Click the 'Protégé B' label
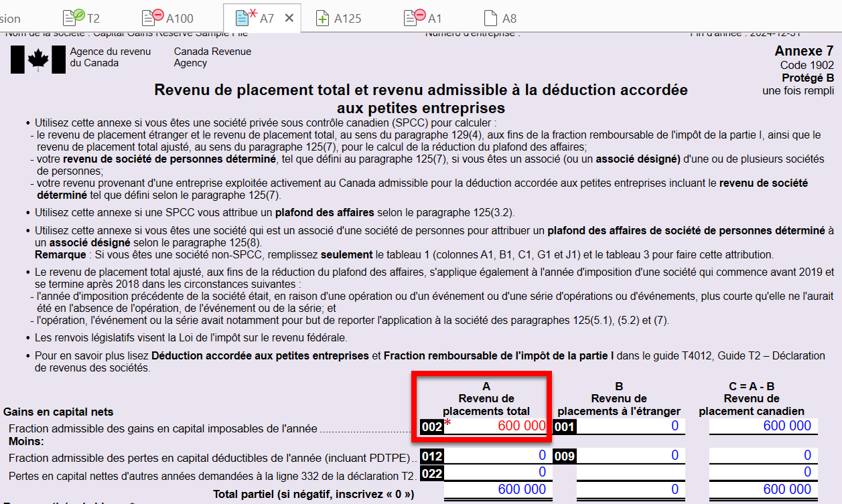This screenshot has width=842, height=504. 808,78
